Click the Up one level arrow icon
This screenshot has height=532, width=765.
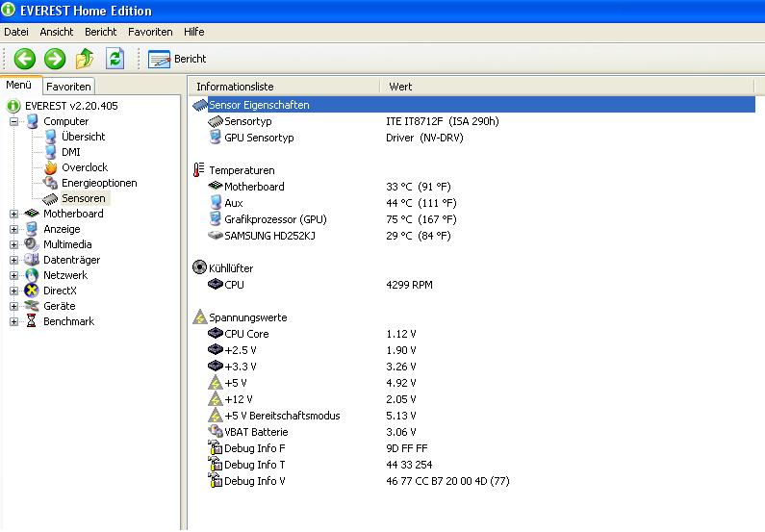tap(86, 59)
